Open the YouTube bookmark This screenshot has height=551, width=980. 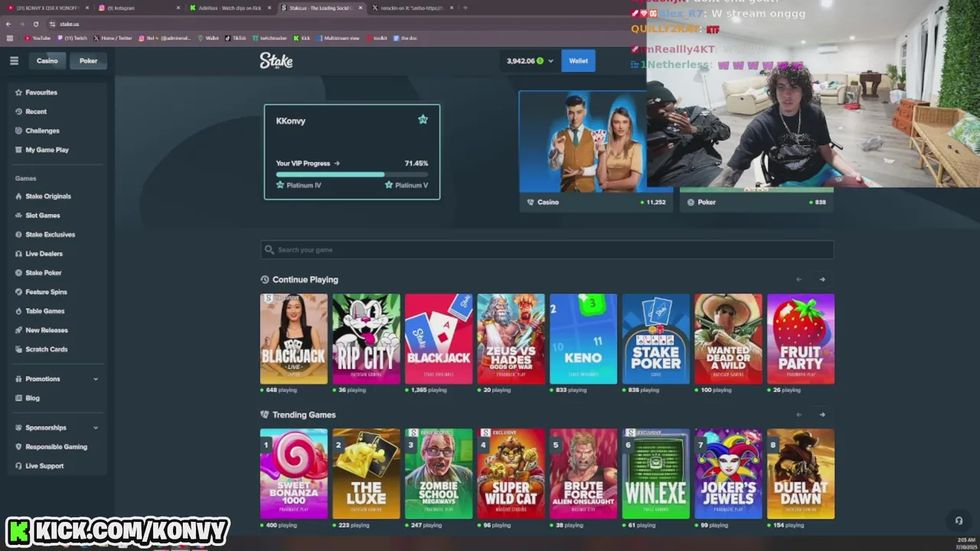(x=38, y=37)
